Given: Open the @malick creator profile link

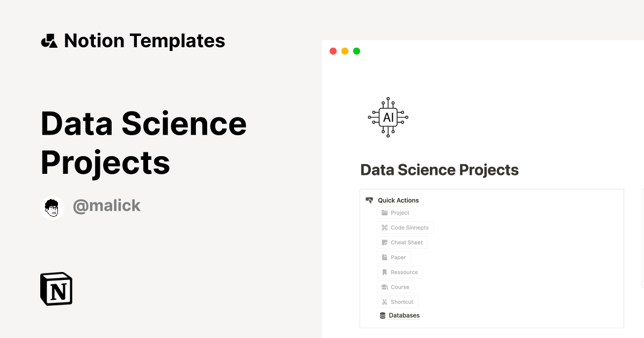Looking at the screenshot, I should (107, 205).
